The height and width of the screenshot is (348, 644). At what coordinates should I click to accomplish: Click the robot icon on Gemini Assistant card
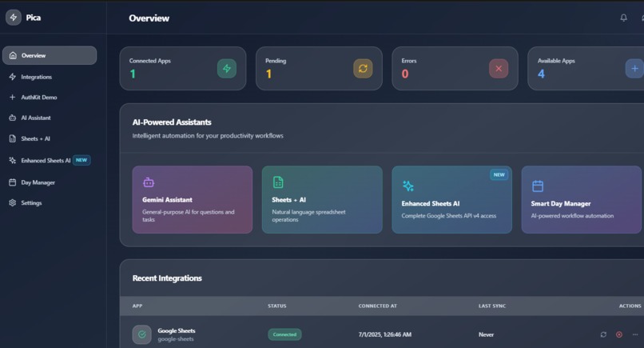coord(149,182)
